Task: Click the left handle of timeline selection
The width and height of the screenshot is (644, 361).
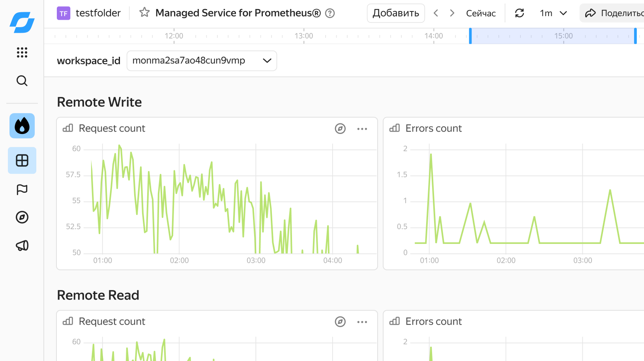Action: pyautogui.click(x=470, y=36)
